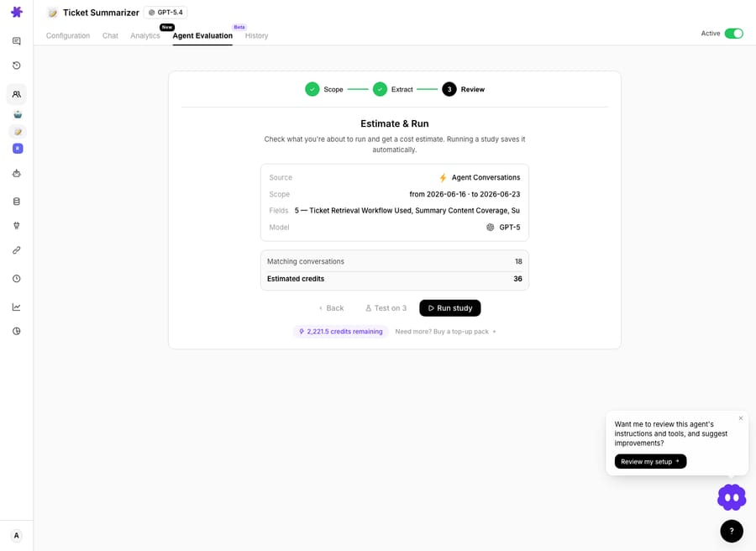The width and height of the screenshot is (756, 551).
Task: Open the line chart sidebar icon
Action: pos(17,307)
